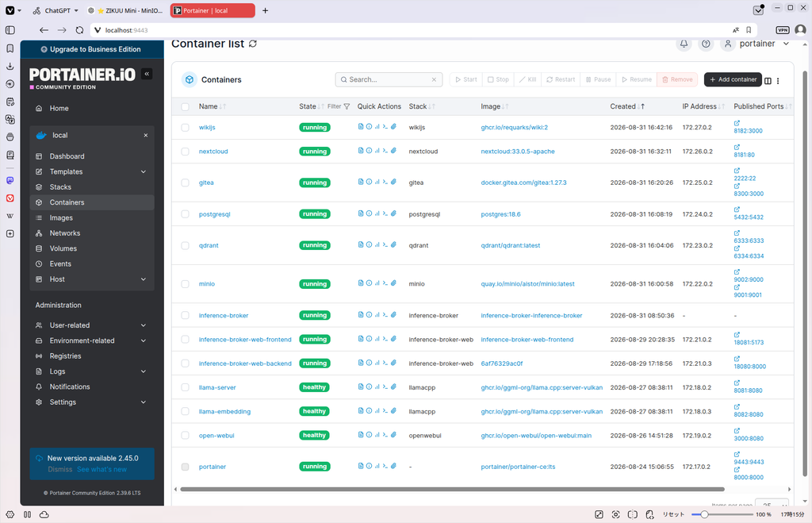This screenshot has height=523, width=812.
Task: Open page actions in status bar
Action: tap(650, 514)
